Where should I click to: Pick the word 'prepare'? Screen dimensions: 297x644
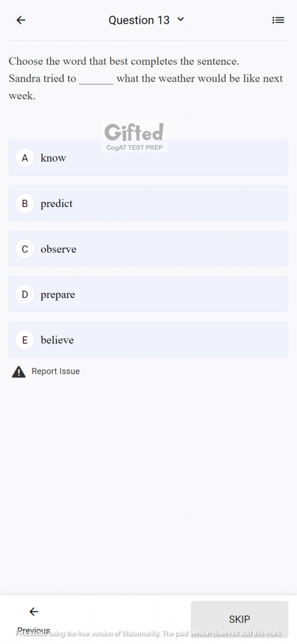click(x=58, y=295)
